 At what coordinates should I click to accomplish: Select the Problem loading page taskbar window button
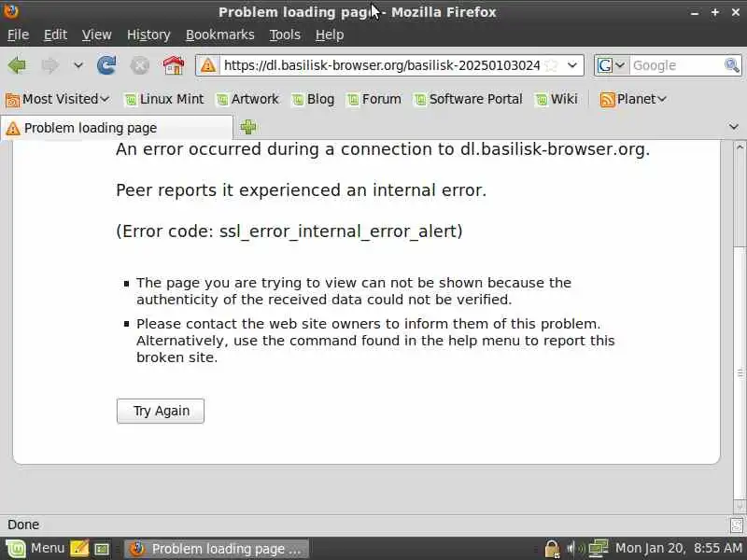point(217,549)
